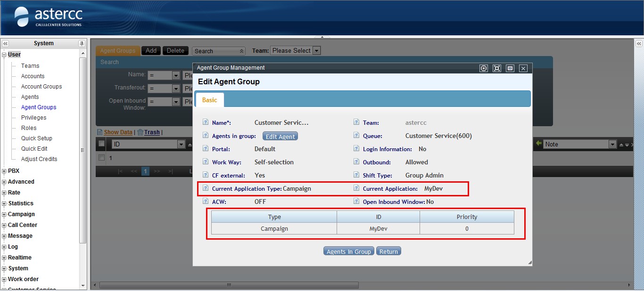Click the Trash bin icon

coord(140,132)
